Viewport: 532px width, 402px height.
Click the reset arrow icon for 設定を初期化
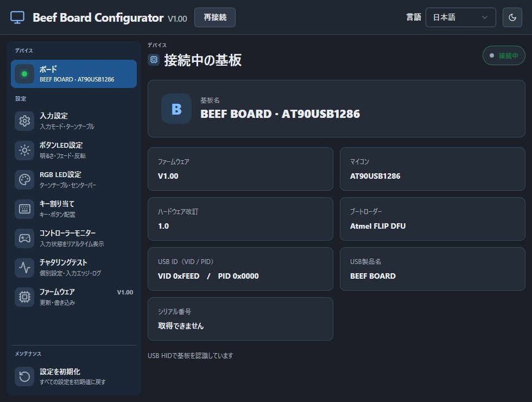24,376
